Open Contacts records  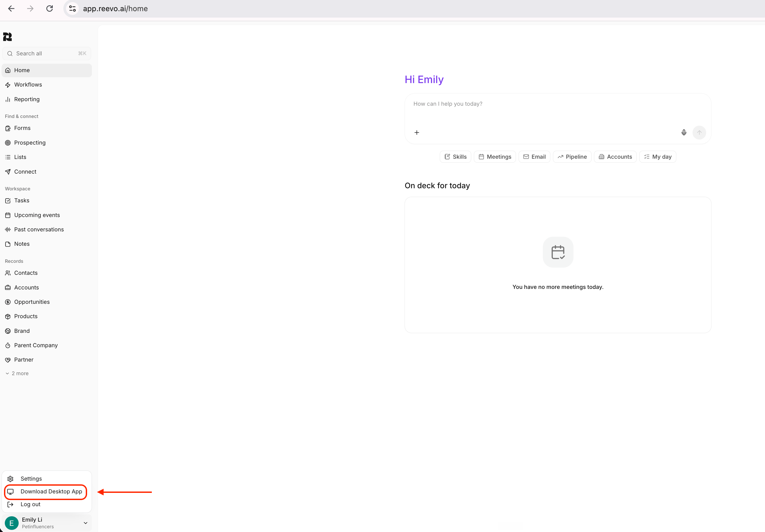tap(47, 273)
